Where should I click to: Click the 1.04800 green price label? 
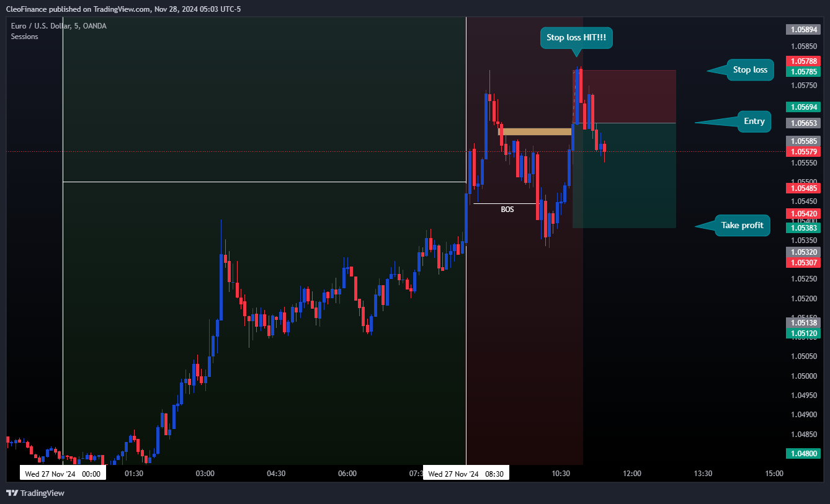[x=803, y=453]
